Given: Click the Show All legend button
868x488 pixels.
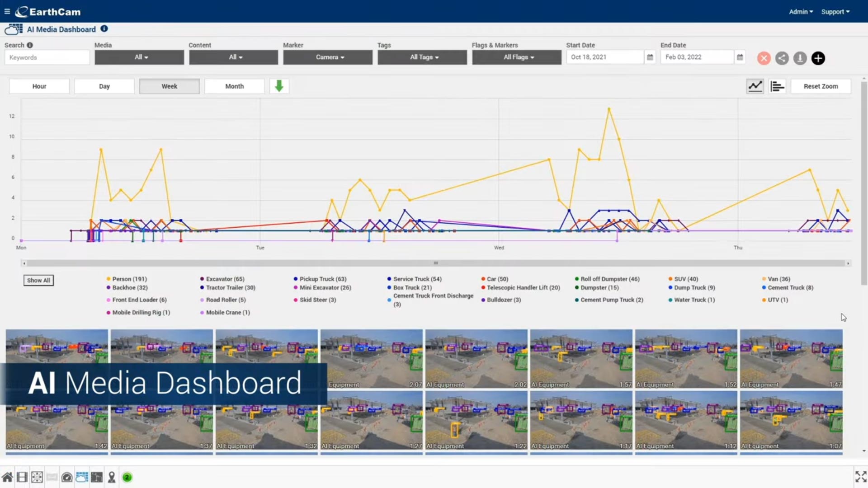Looking at the screenshot, I should coord(38,280).
